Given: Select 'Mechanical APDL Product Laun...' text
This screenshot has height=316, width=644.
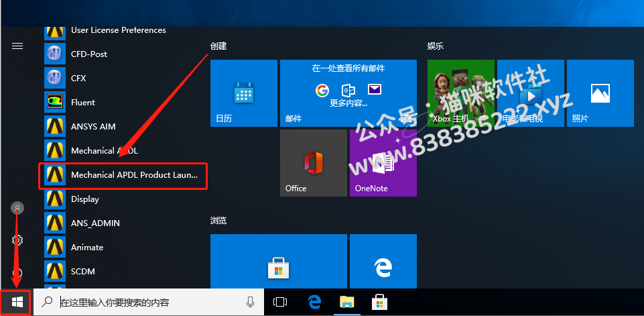Looking at the screenshot, I should click(x=134, y=175).
